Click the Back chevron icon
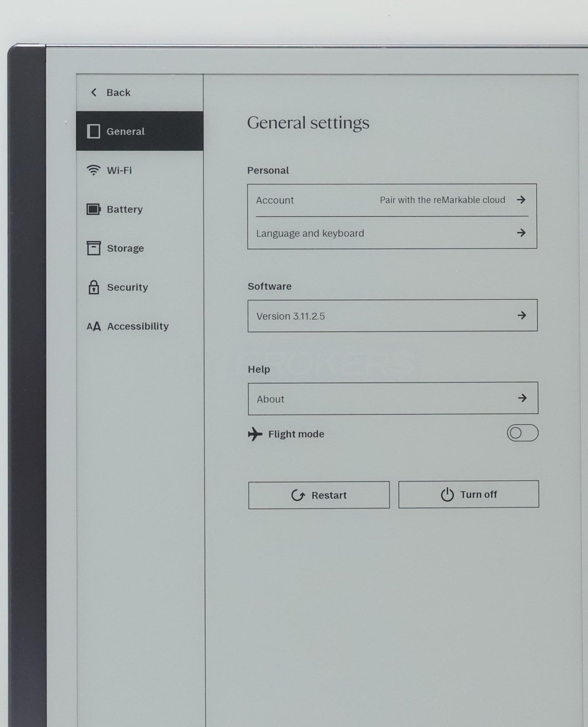The height and width of the screenshot is (727, 588). pyautogui.click(x=94, y=93)
